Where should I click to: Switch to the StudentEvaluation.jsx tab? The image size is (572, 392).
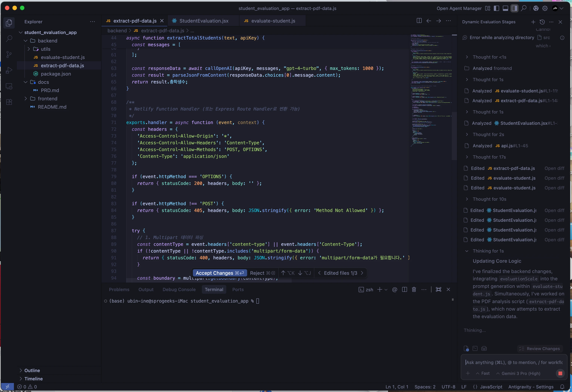(x=204, y=21)
